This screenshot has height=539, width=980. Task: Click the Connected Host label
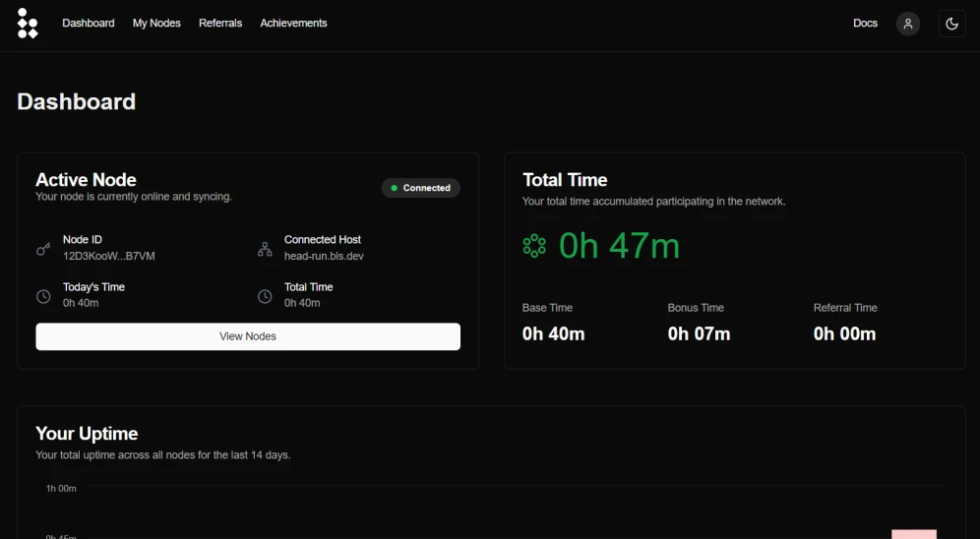point(323,240)
